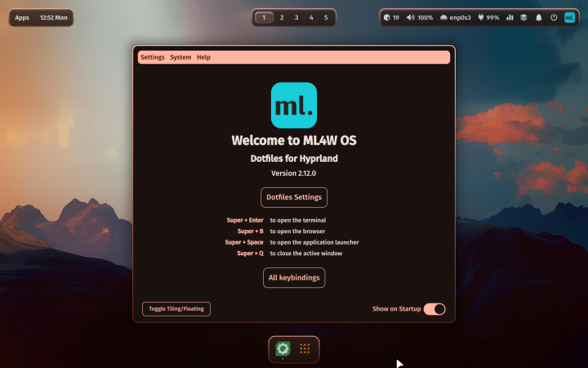Click 'to open the terminal' text
The height and width of the screenshot is (368, 588).
[x=298, y=220]
